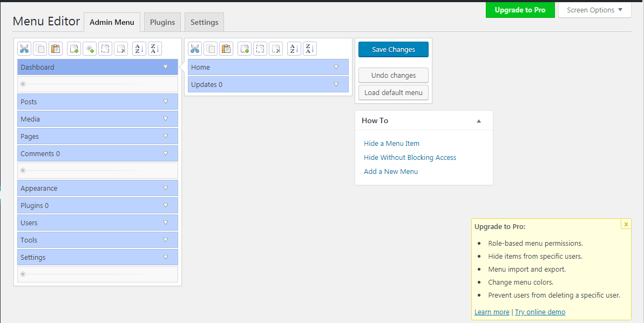Select the separator below the Settings menu item
This screenshot has width=644, height=323.
point(98,274)
